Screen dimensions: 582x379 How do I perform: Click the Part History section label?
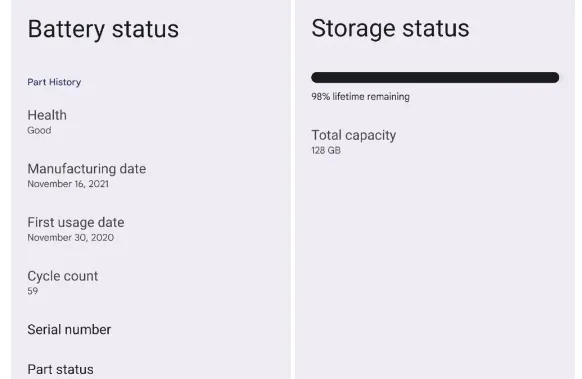tap(54, 82)
